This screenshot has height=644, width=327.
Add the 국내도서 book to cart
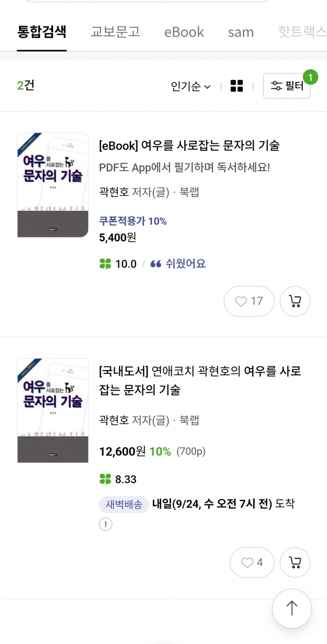[x=295, y=563]
